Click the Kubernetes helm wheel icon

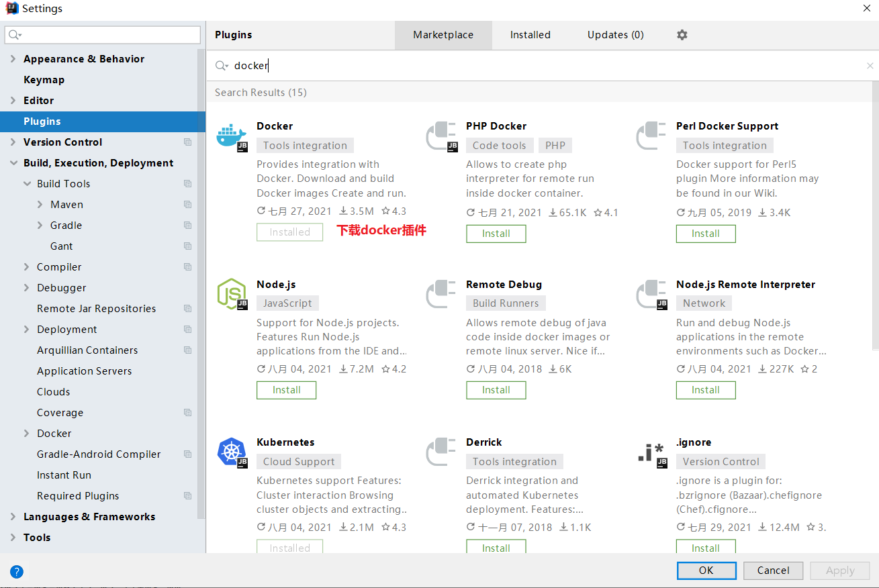232,452
